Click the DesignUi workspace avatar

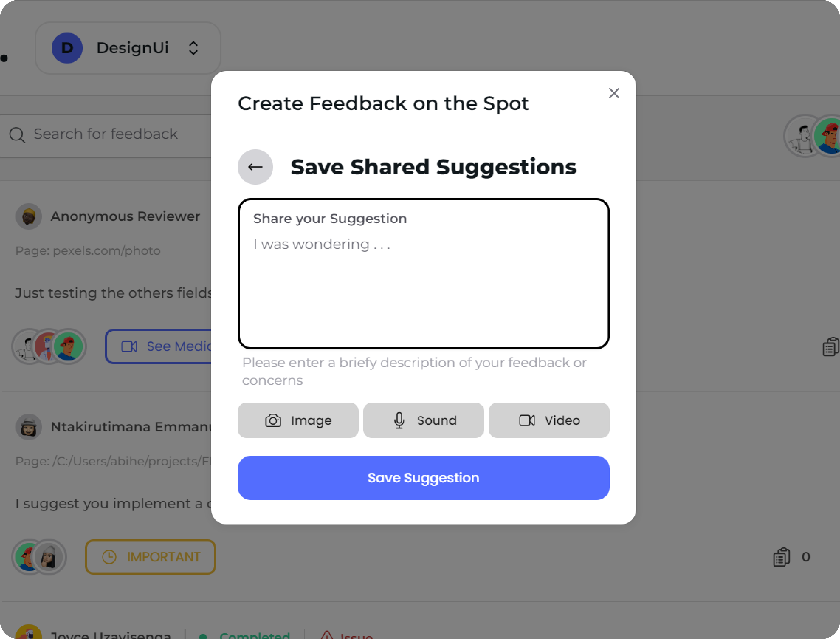[67, 48]
